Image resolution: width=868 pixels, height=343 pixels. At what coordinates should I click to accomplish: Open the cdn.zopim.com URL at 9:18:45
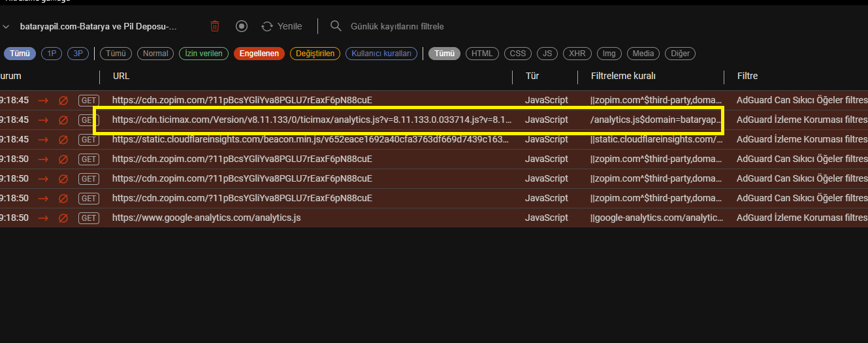(x=242, y=101)
